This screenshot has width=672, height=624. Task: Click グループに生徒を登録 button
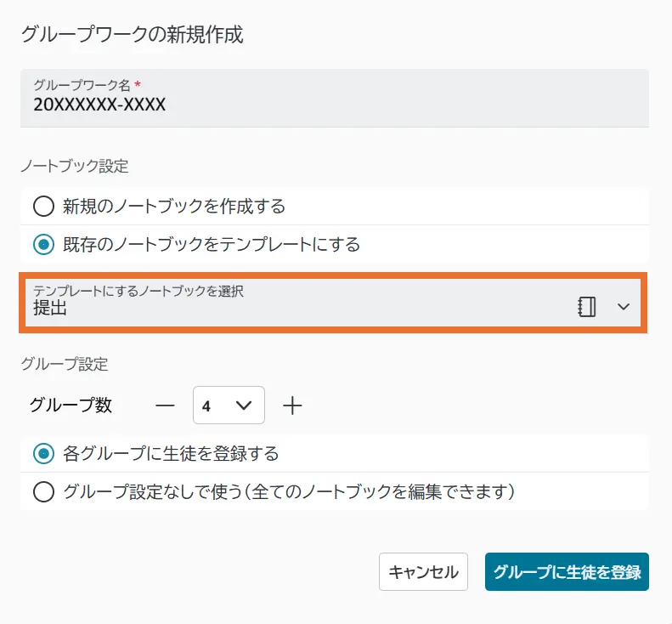[x=567, y=571]
